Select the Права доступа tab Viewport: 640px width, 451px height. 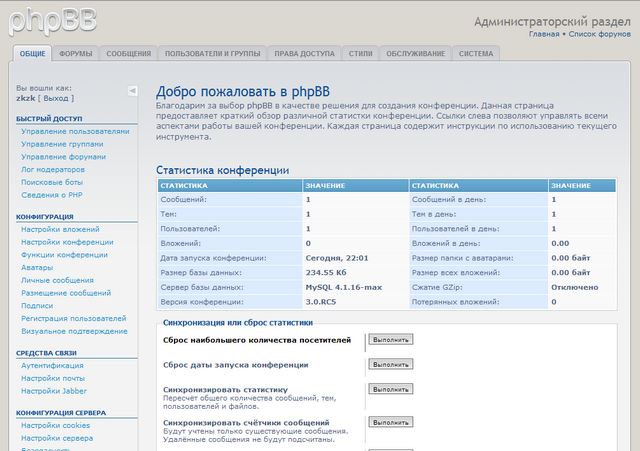305,54
